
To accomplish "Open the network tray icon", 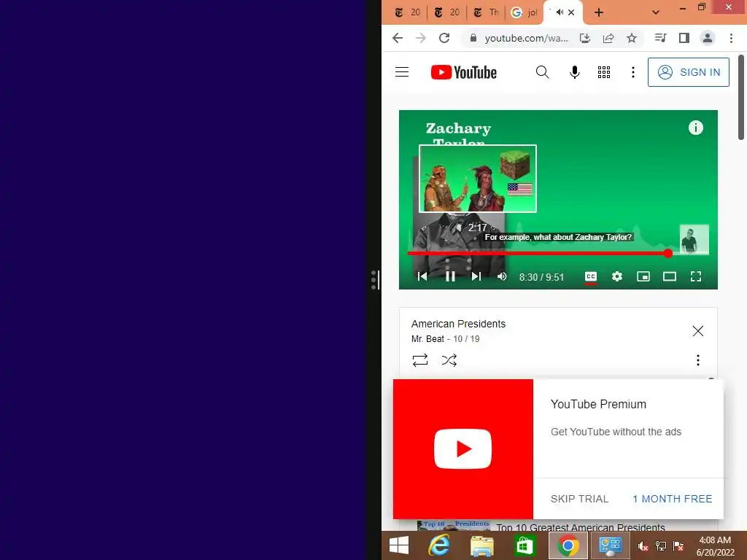I will [x=661, y=547].
